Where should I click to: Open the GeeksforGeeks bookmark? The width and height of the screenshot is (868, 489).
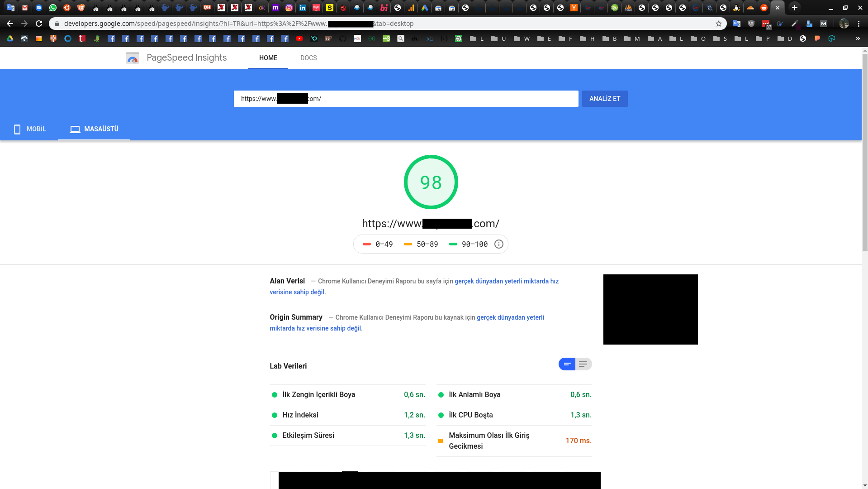[x=372, y=39]
